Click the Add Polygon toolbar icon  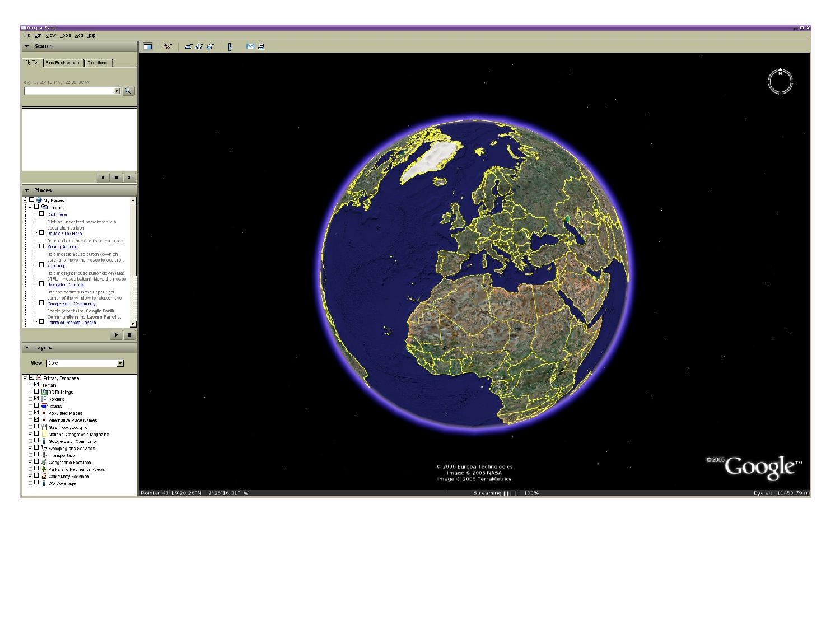pos(189,46)
